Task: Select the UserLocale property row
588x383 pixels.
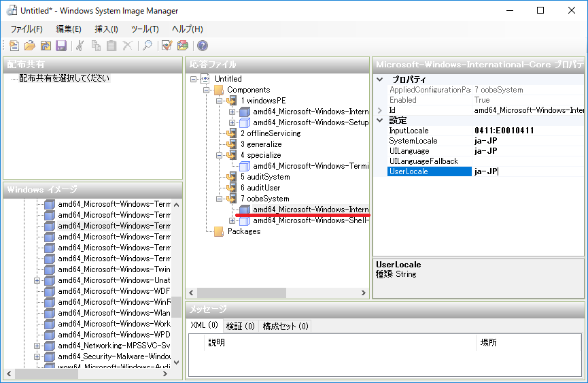Action: (x=485, y=171)
